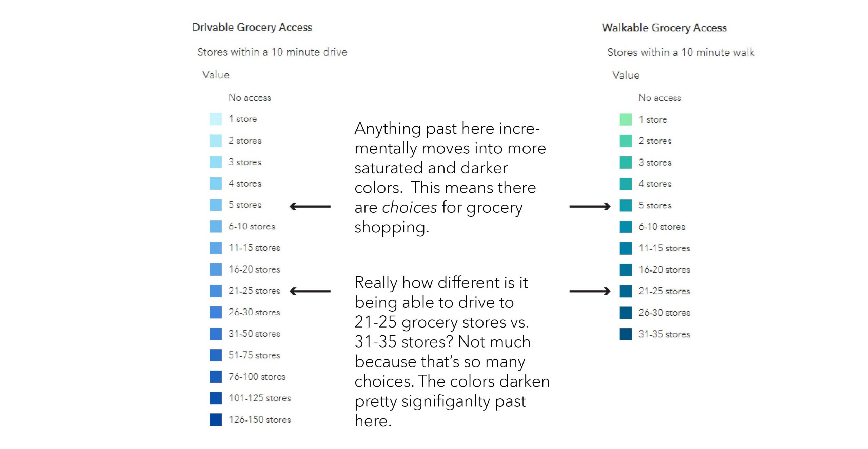
Task: Click the left arrow beside drivable 21-25 stores
Action: pos(310,291)
